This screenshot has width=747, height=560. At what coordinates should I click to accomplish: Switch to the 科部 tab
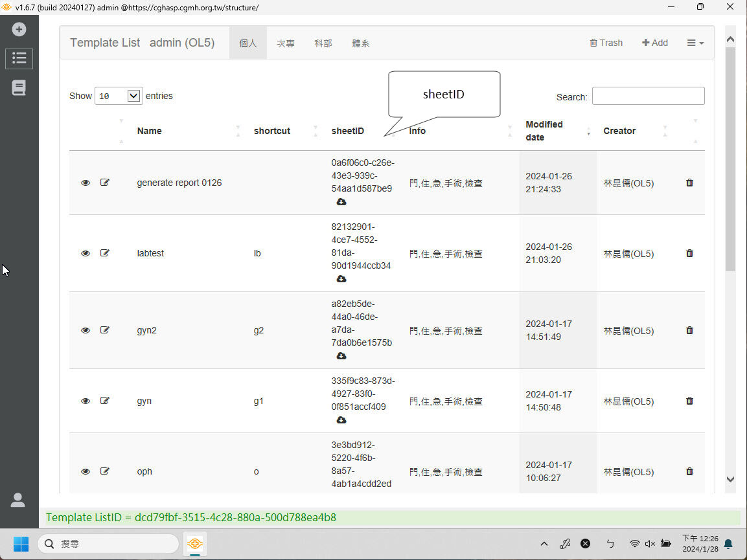(323, 43)
